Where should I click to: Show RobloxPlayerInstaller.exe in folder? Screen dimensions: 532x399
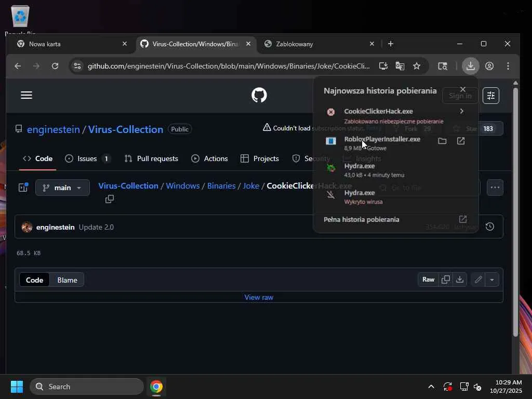pos(442,141)
